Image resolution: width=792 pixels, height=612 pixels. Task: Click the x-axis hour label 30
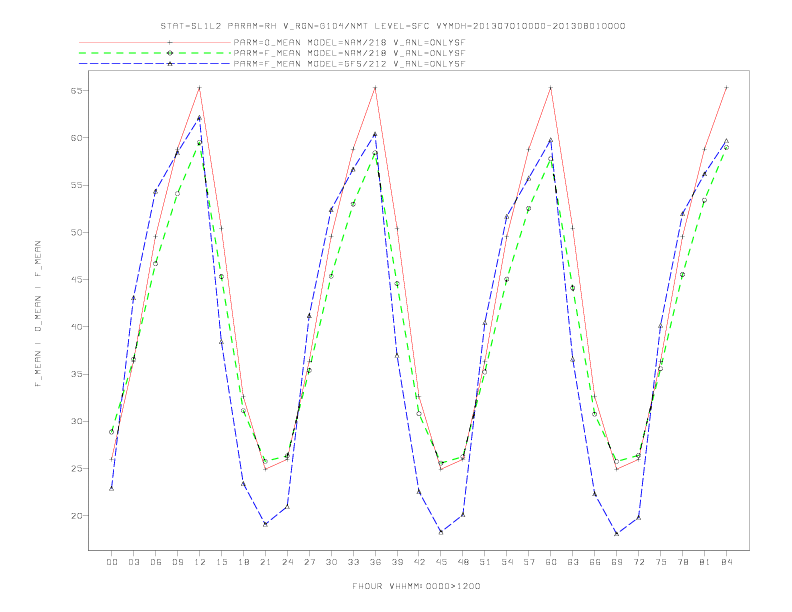point(331,562)
